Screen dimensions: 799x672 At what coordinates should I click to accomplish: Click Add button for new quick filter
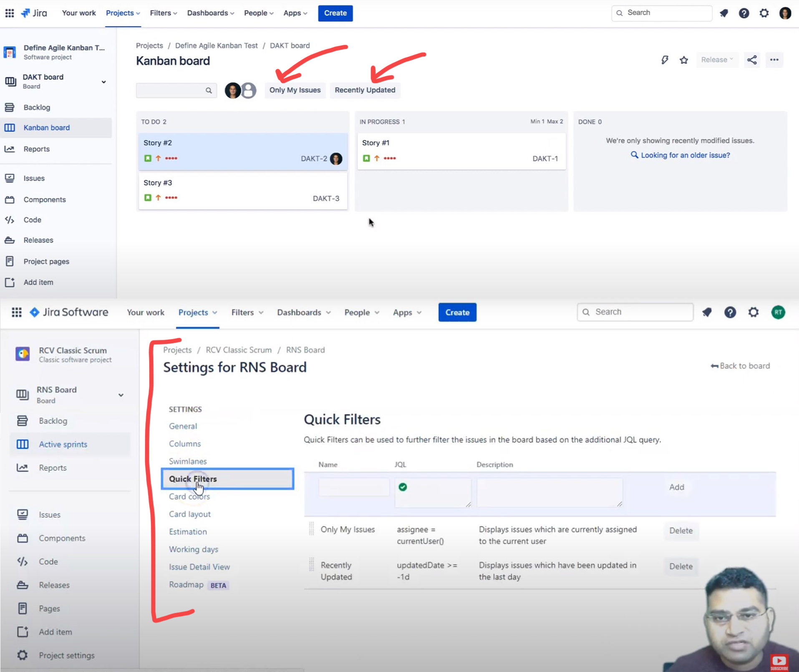(x=676, y=487)
